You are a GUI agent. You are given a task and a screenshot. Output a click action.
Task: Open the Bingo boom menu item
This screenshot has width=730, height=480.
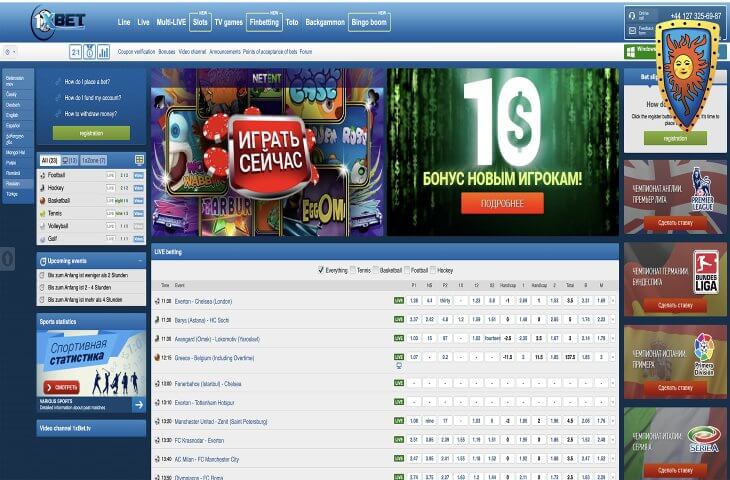pos(369,22)
